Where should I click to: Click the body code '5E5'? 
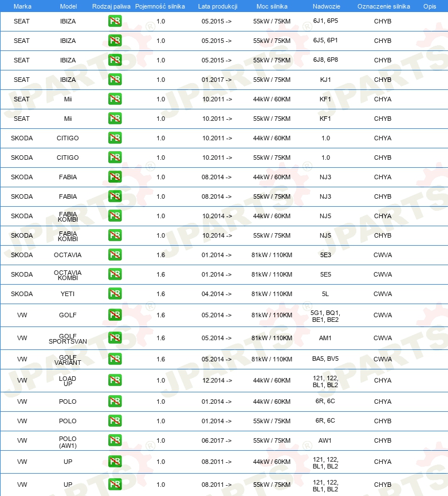click(x=325, y=274)
